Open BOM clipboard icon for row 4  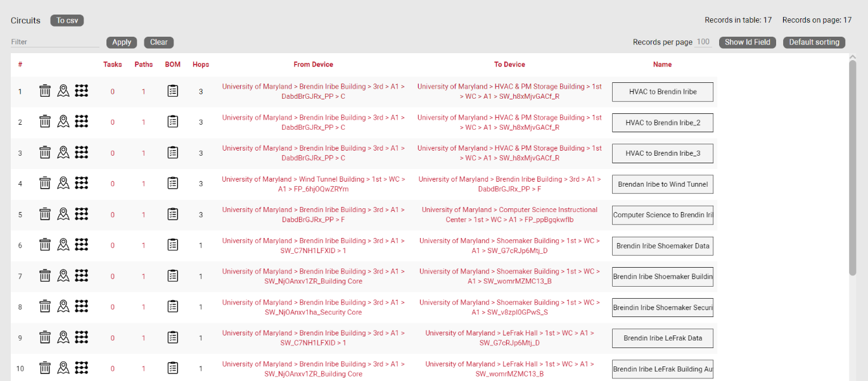coord(172,184)
